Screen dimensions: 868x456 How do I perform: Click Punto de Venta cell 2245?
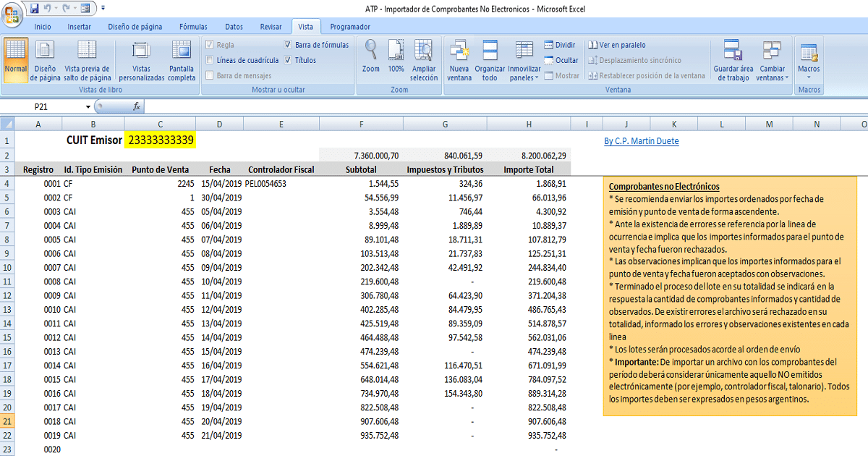coord(160,184)
